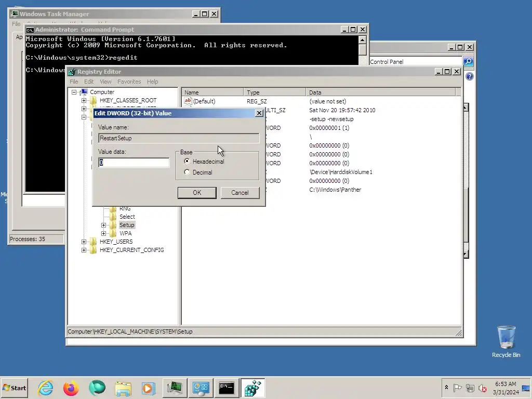Expand the HKEY_CLASSES_ROOT node
The image size is (532, 399).
(x=84, y=100)
